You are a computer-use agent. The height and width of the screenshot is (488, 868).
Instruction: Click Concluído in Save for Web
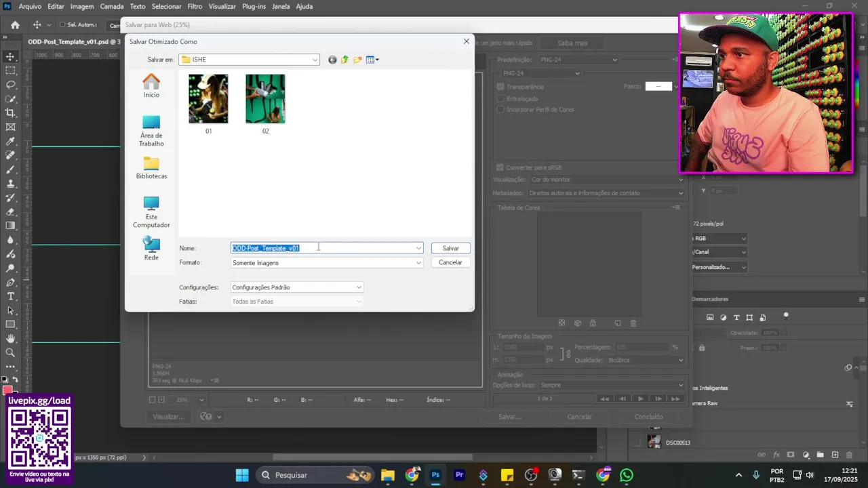tap(648, 417)
